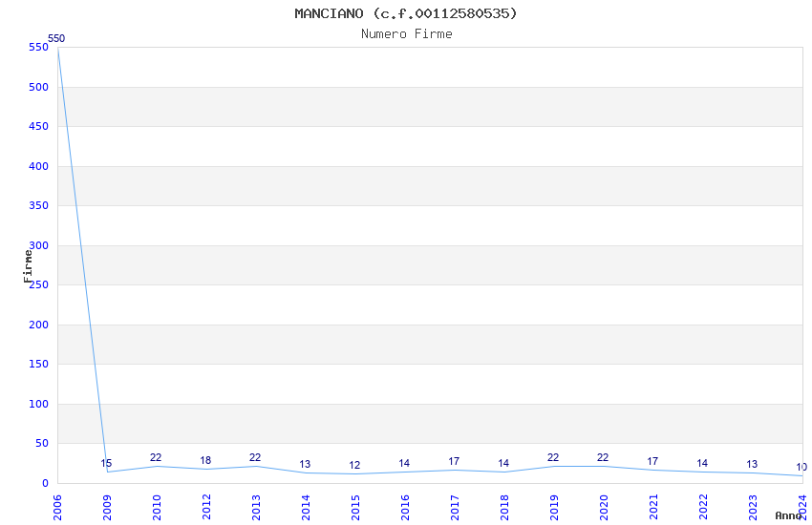Click the data label 22 above 2019

pos(553,457)
